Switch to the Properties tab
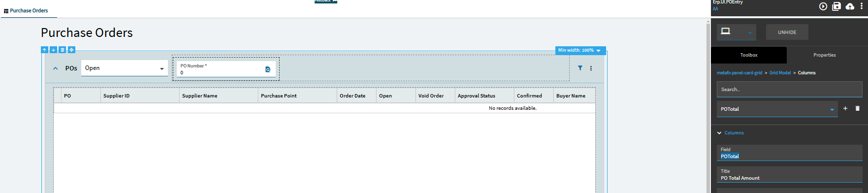Viewport: 868px width, 193px height. (824, 55)
